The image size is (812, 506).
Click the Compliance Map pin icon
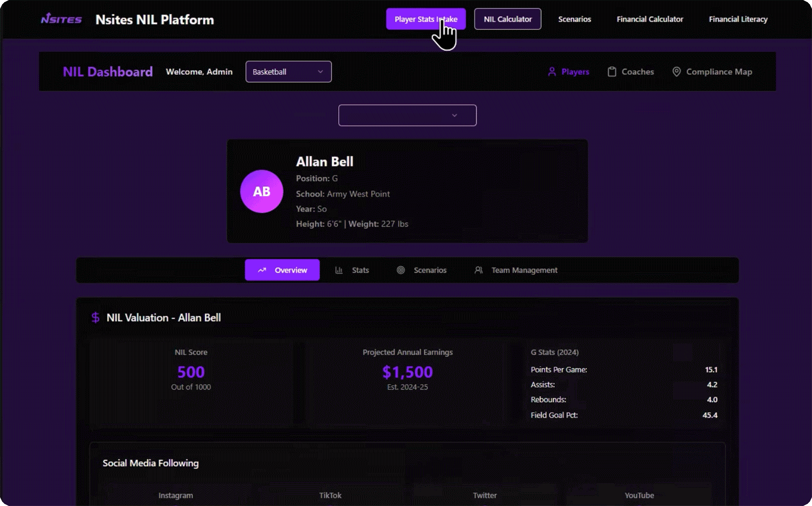677,72
